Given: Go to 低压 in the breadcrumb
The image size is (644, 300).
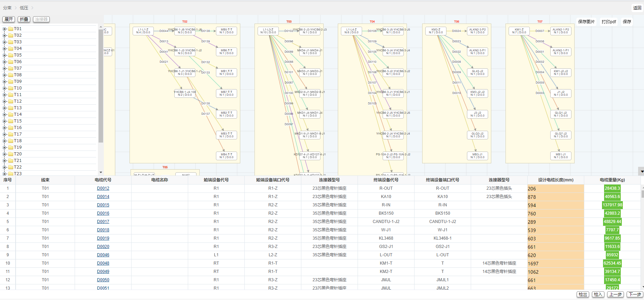Looking at the screenshot, I should tap(24, 8).
